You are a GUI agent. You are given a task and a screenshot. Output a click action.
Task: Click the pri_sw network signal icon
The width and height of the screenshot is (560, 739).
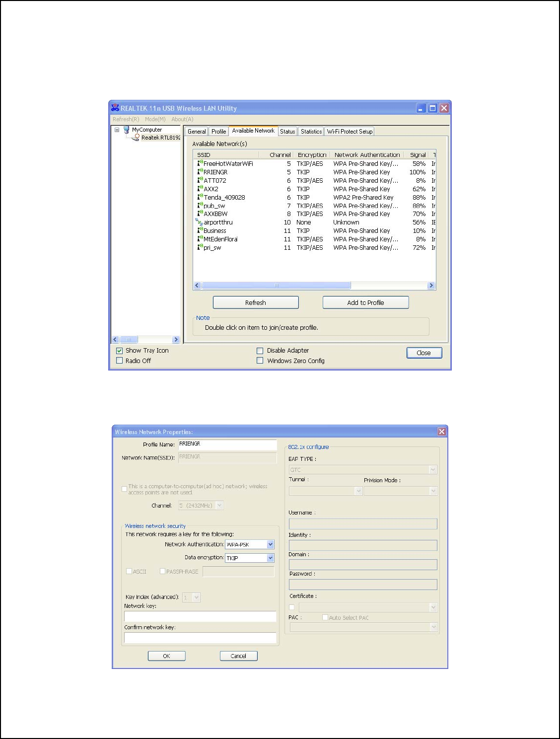[200, 247]
